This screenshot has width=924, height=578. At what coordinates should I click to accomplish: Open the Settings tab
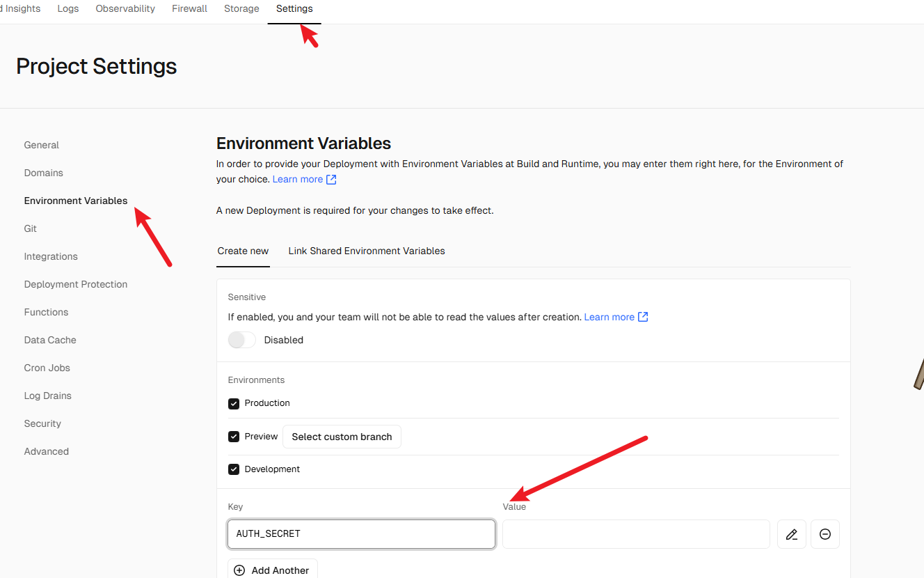click(294, 9)
